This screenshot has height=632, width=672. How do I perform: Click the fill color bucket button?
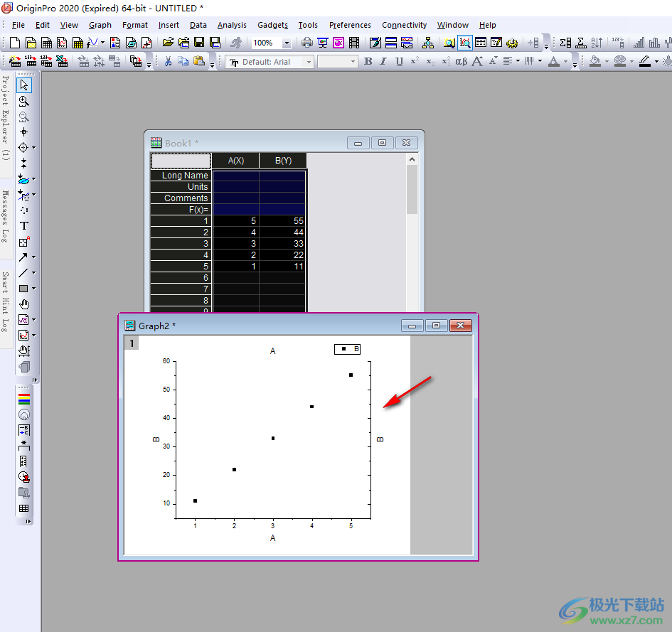pyautogui.click(x=595, y=62)
